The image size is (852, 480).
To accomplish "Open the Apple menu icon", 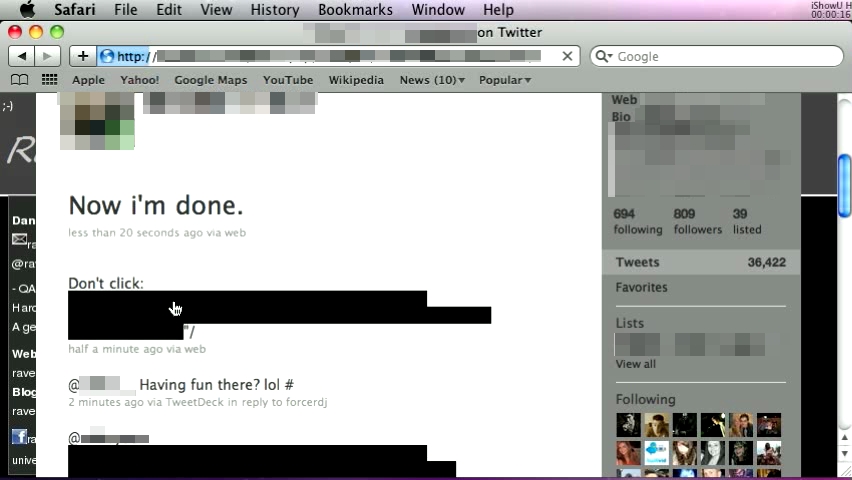I will tap(27, 10).
